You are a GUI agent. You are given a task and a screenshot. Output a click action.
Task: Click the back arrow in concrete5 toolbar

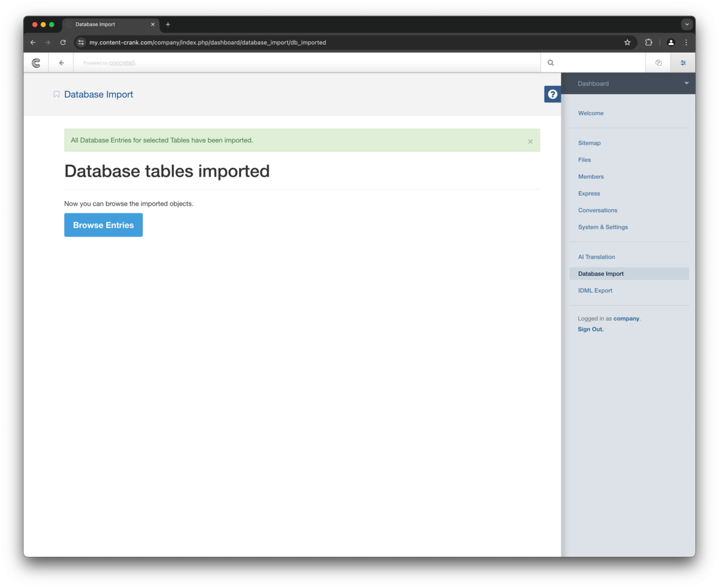point(61,62)
